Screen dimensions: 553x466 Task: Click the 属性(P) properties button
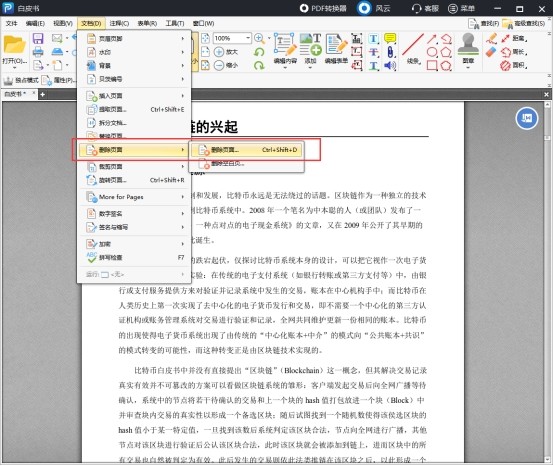58,80
